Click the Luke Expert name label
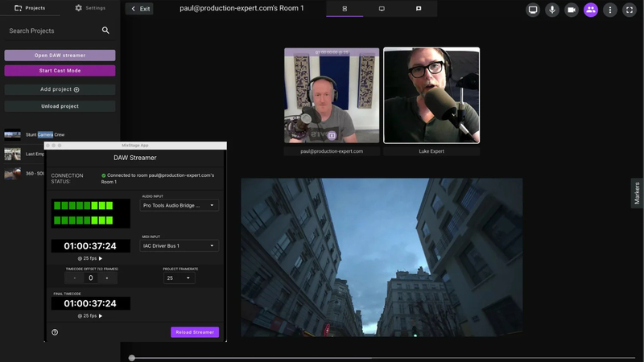 click(431, 151)
